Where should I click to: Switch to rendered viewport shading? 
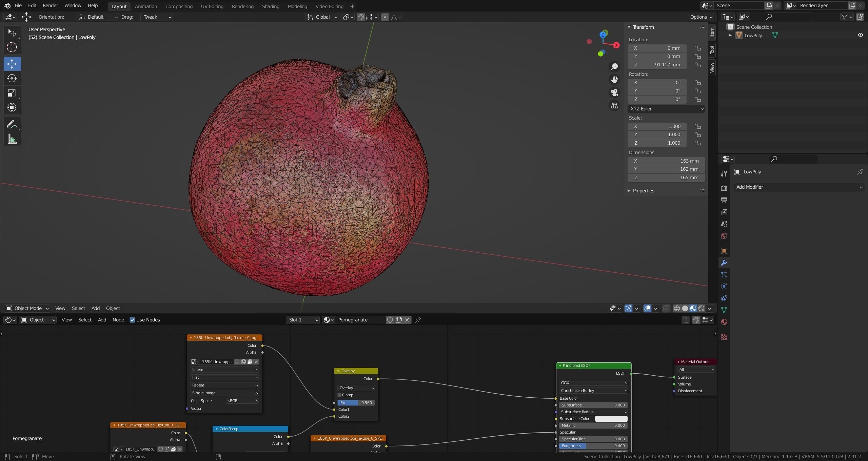click(x=702, y=309)
